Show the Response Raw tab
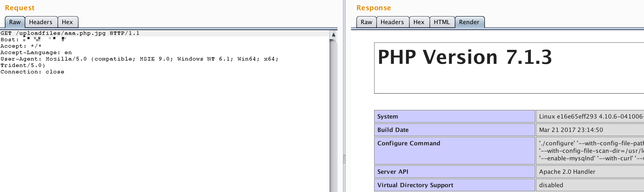The width and height of the screenshot is (644, 192). (366, 22)
